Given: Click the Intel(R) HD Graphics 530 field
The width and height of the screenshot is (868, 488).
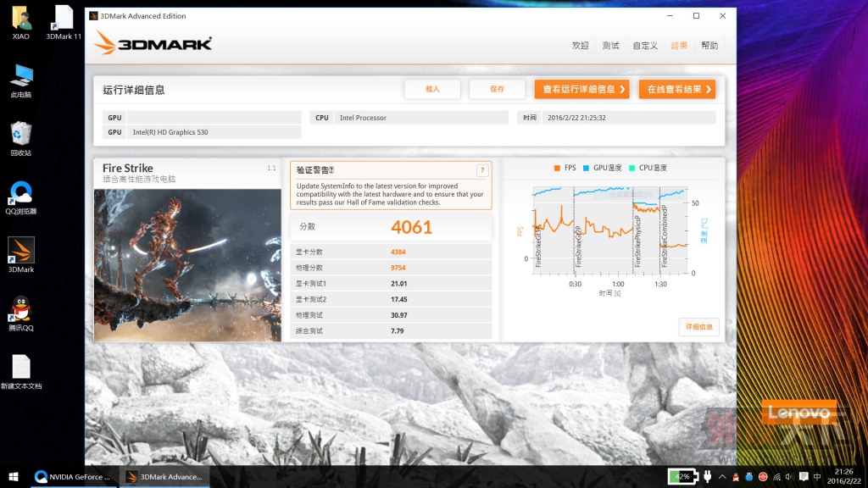Looking at the screenshot, I should (214, 132).
